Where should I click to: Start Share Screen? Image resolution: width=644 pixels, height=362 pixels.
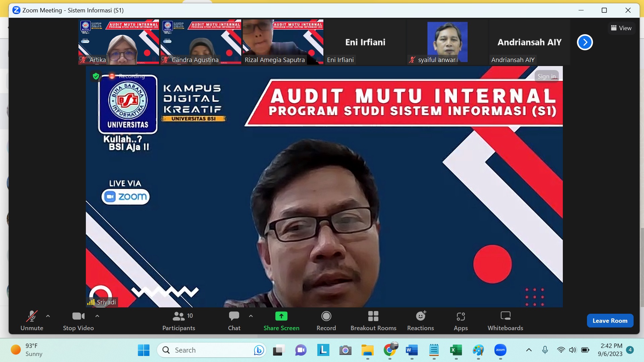pos(281,321)
